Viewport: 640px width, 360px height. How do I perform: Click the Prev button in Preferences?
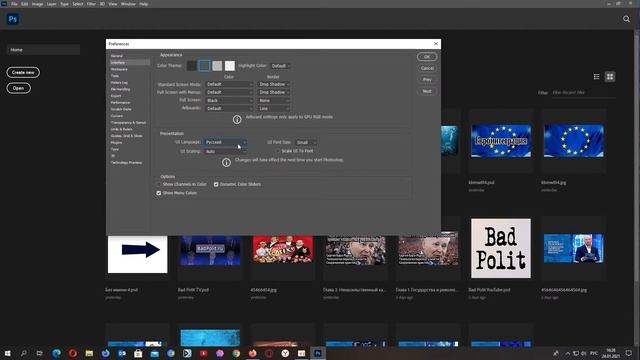(x=427, y=80)
